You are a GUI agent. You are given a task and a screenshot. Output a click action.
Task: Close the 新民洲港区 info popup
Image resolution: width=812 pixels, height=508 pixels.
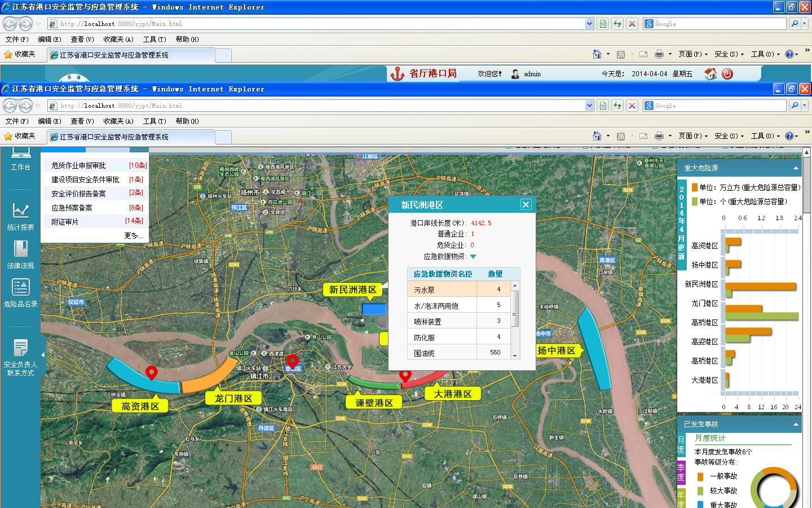[526, 205]
